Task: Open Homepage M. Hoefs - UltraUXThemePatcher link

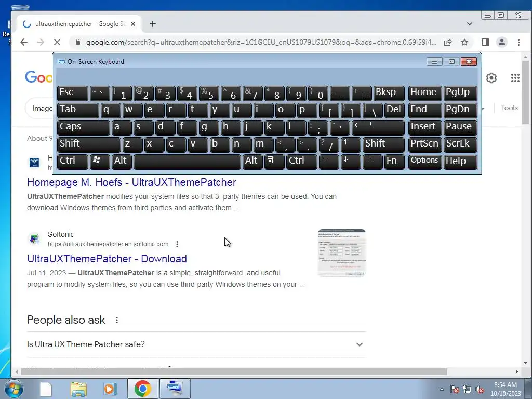Action: (131, 182)
